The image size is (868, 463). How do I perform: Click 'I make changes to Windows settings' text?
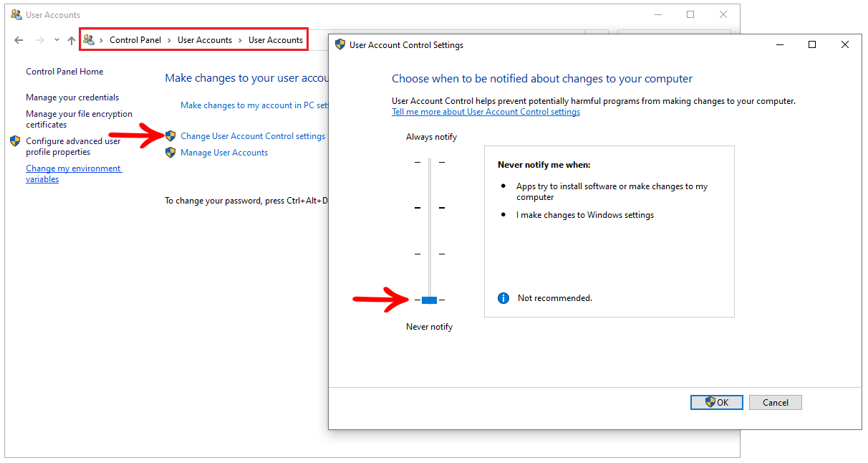(x=585, y=215)
